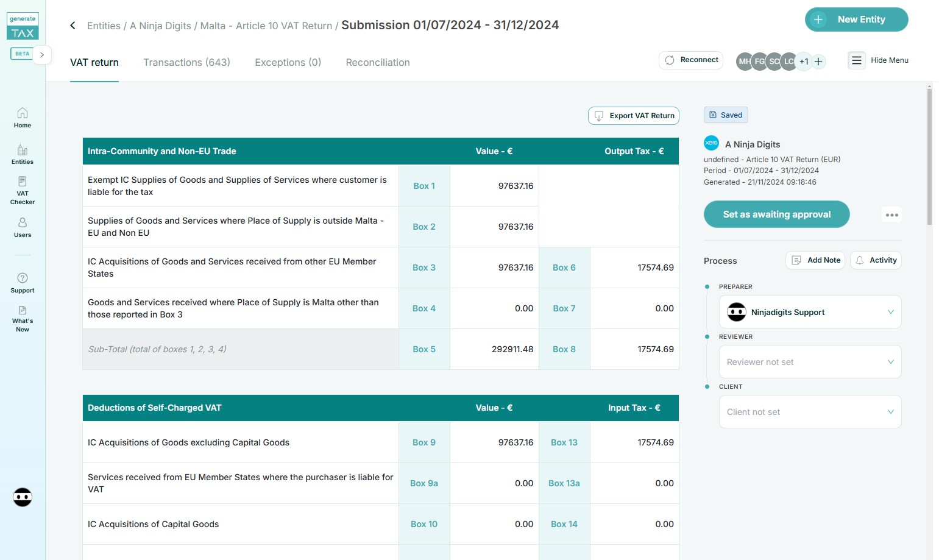Viewport: 939px width, 560px height.
Task: Click the Reconnect button
Action: (x=691, y=60)
